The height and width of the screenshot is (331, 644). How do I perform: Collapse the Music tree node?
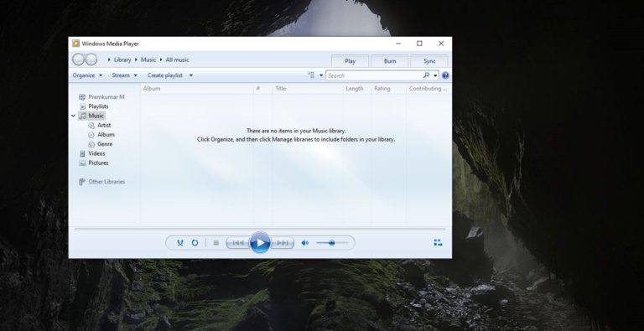pos(73,116)
